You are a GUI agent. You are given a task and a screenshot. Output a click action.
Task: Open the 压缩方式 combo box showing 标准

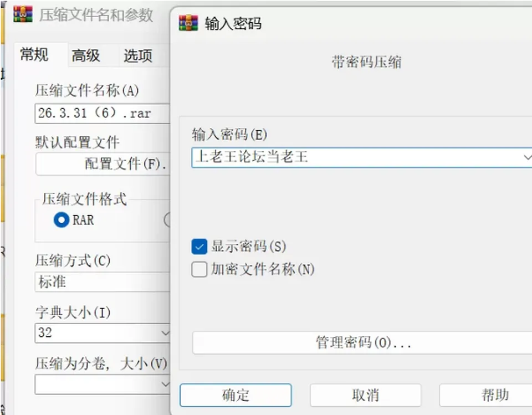(x=102, y=281)
